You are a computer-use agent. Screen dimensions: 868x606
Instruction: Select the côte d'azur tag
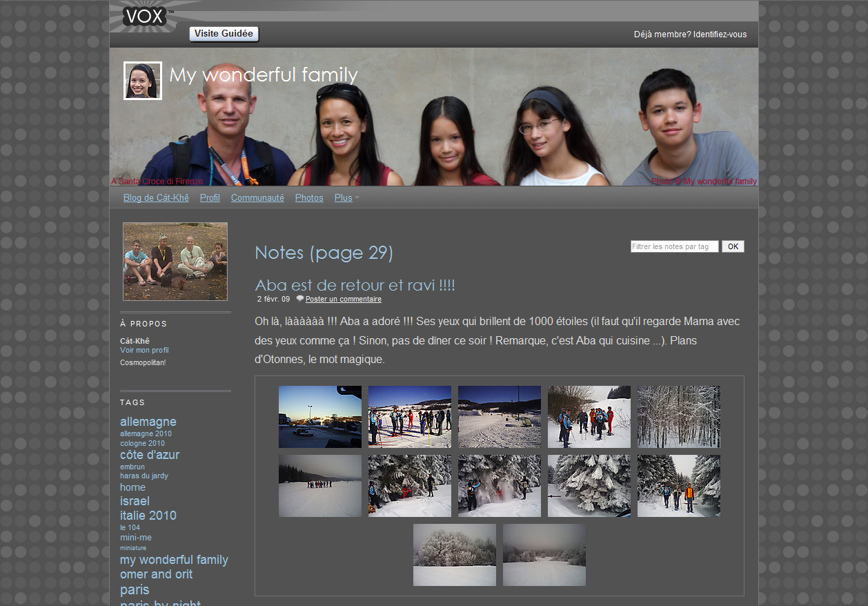coord(150,455)
